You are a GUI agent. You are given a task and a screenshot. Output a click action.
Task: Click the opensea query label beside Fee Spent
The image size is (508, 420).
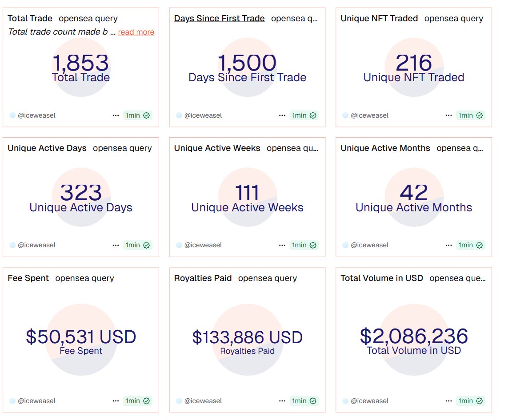(x=84, y=278)
